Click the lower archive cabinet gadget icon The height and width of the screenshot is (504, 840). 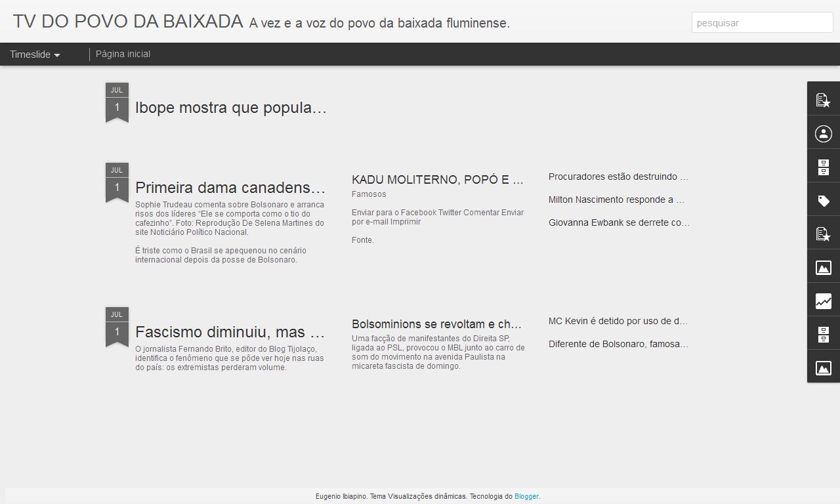(823, 335)
